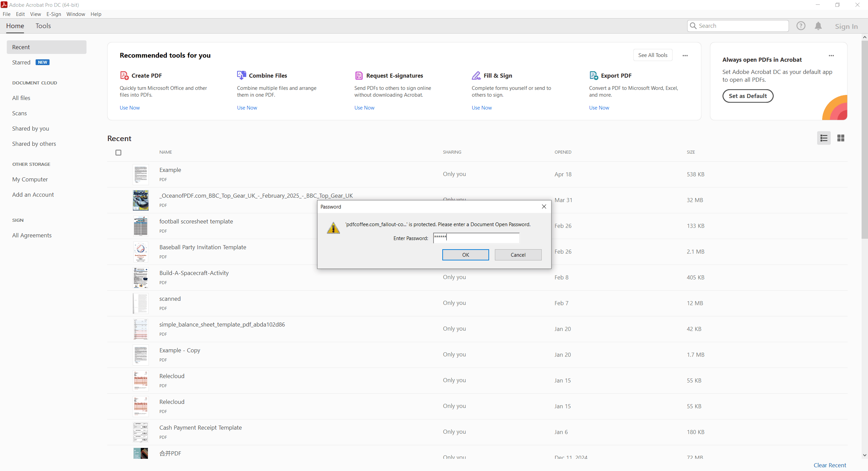Switch to the Home tab

pyautogui.click(x=15, y=26)
